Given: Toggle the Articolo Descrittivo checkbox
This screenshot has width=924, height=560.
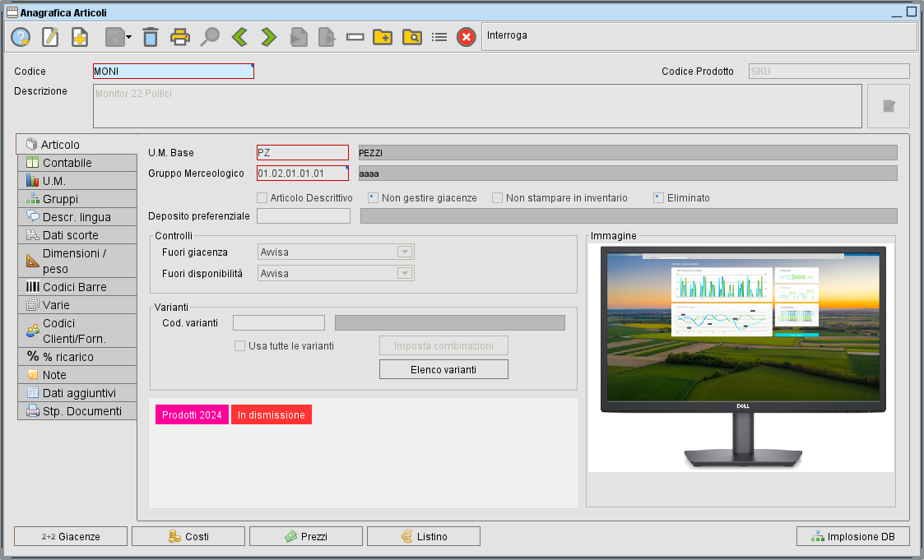Looking at the screenshot, I should tap(262, 198).
